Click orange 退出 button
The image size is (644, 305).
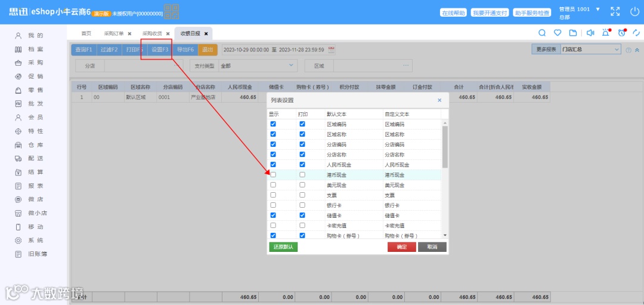208,50
